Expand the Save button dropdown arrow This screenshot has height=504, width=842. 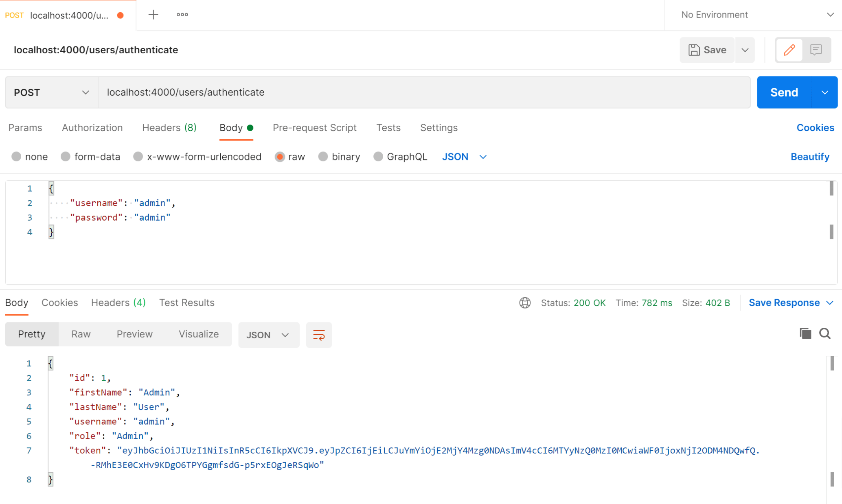coord(745,50)
